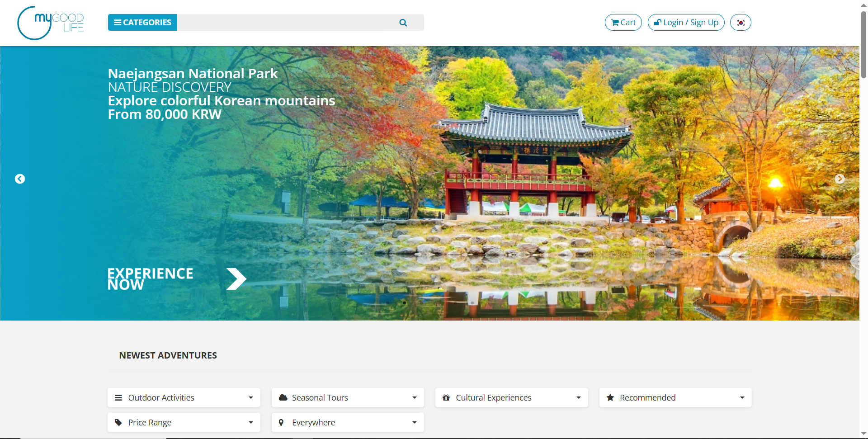Click the magnifying glass search icon
Image resolution: width=868 pixels, height=439 pixels.
click(x=403, y=23)
